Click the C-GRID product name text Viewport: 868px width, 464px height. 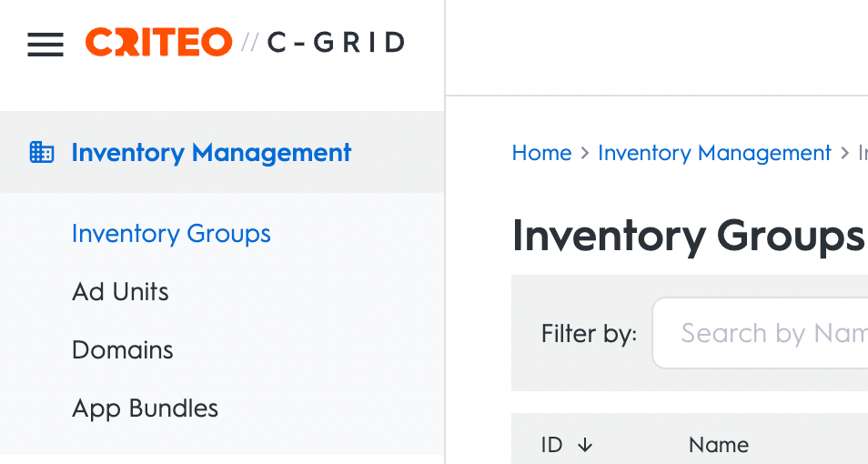pyautogui.click(x=336, y=43)
